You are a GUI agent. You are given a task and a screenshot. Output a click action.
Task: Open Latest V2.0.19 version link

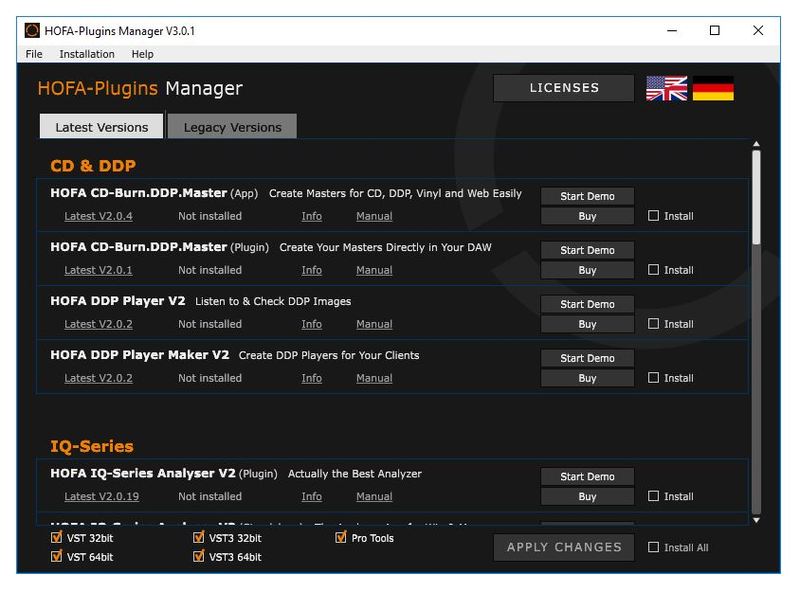(x=102, y=497)
